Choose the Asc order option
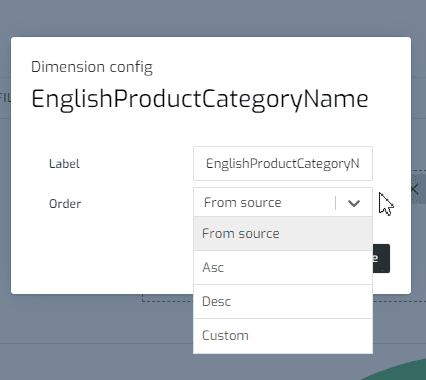Screen dimensions: 426x380 point(283,268)
